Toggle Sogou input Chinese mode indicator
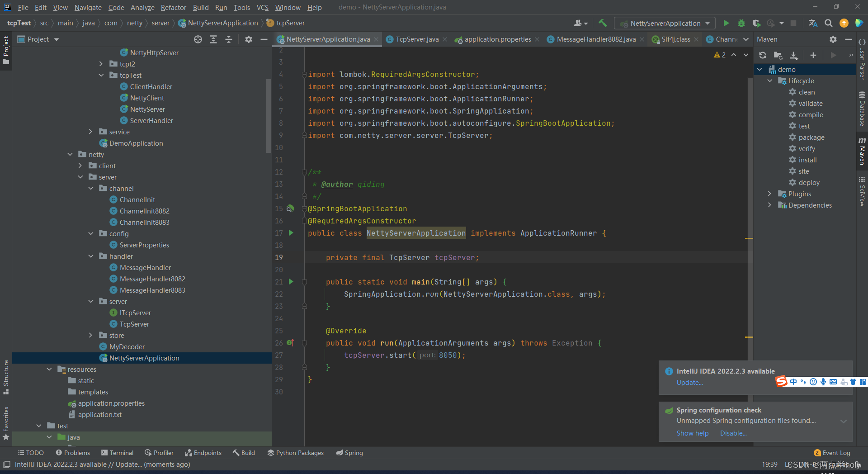 [793, 382]
